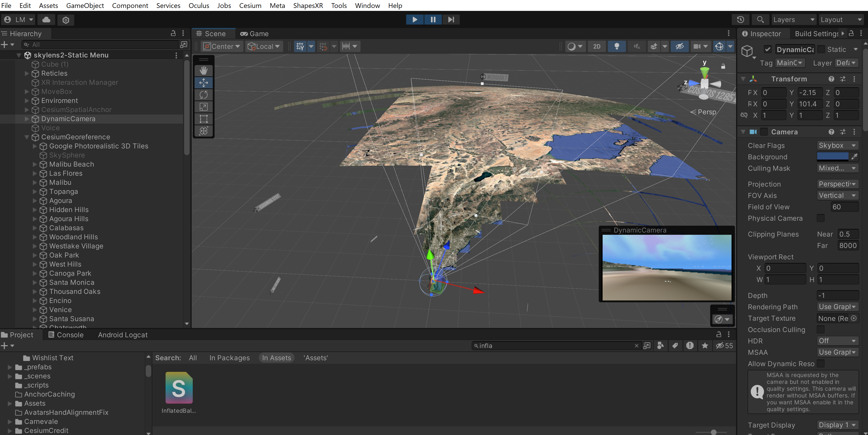Screen dimensions: 868x435
Task: Select the Scale tool
Action: click(x=203, y=107)
